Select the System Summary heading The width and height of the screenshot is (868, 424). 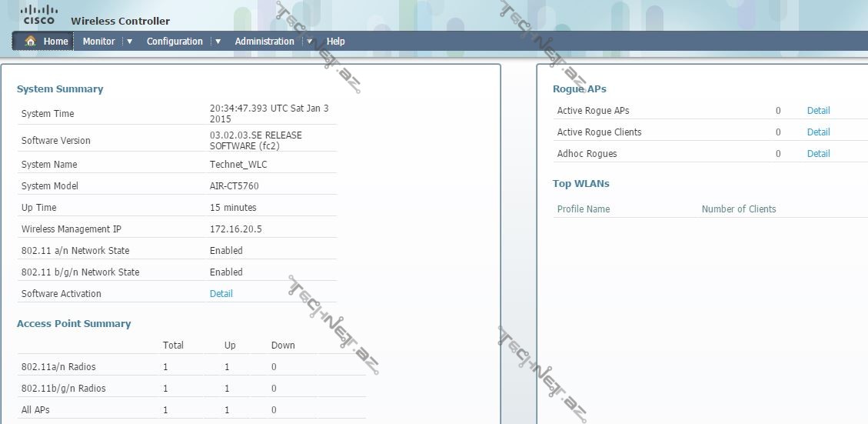(x=60, y=89)
